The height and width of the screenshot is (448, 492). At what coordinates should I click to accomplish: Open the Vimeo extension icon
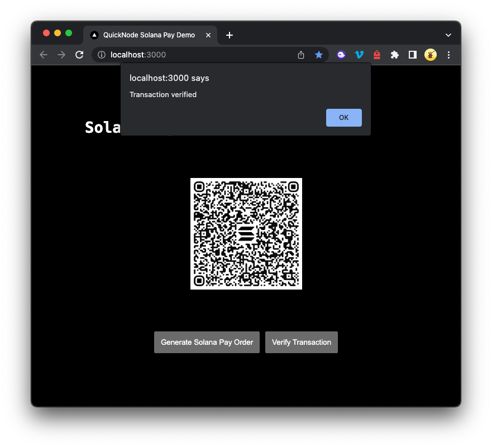coord(359,55)
